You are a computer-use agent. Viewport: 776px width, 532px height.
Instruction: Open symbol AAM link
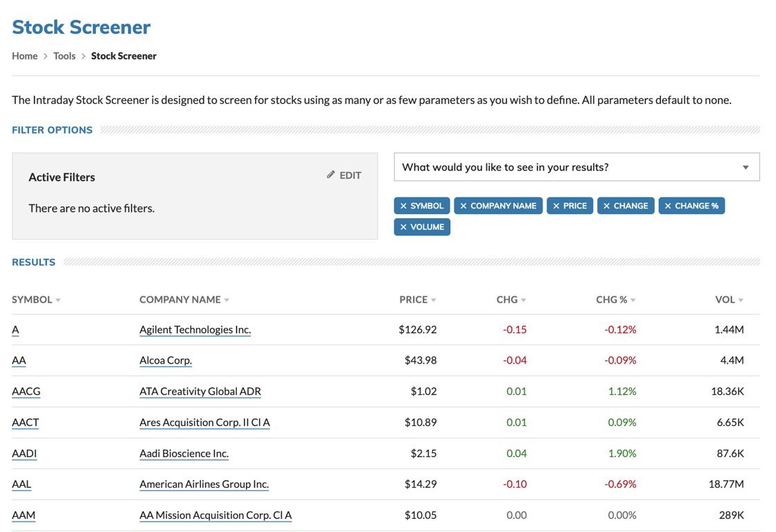click(24, 515)
